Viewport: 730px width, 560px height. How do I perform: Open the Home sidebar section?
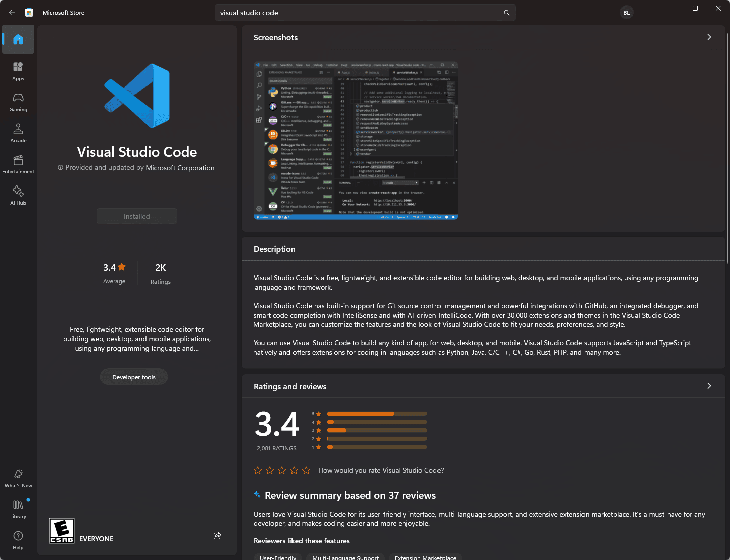pyautogui.click(x=18, y=39)
